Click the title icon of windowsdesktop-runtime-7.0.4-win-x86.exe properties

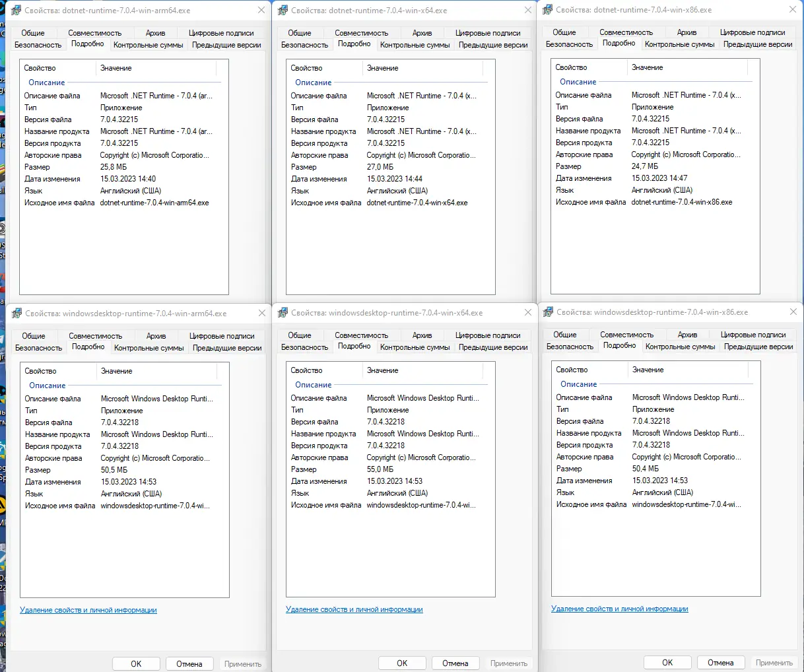pos(548,312)
